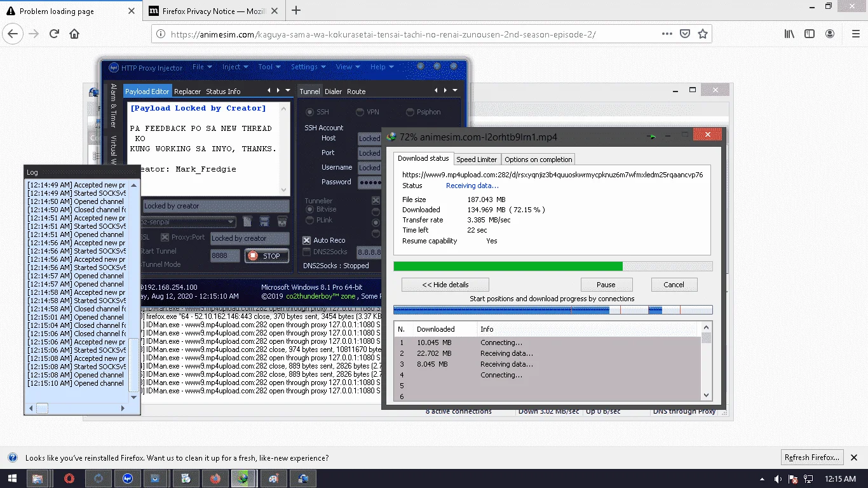The height and width of the screenshot is (488, 868).
Task: Reload the current Firefox page
Action: point(55,34)
